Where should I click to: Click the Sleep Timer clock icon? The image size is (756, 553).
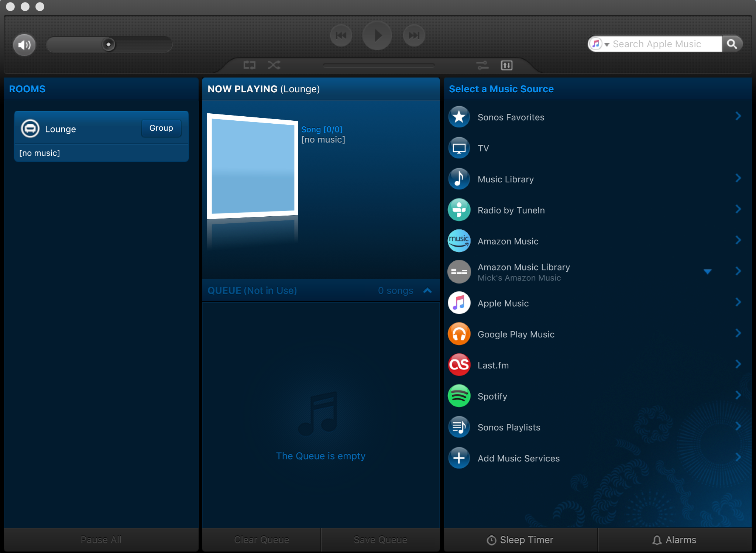click(x=491, y=540)
